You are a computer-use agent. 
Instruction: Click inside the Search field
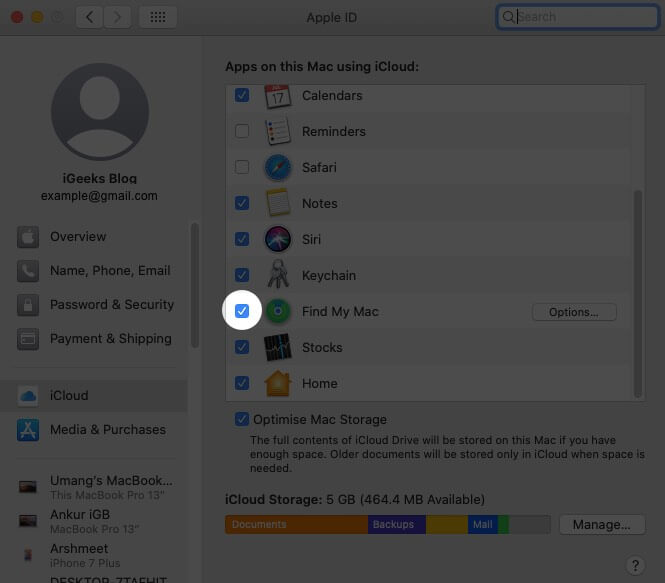pos(577,17)
